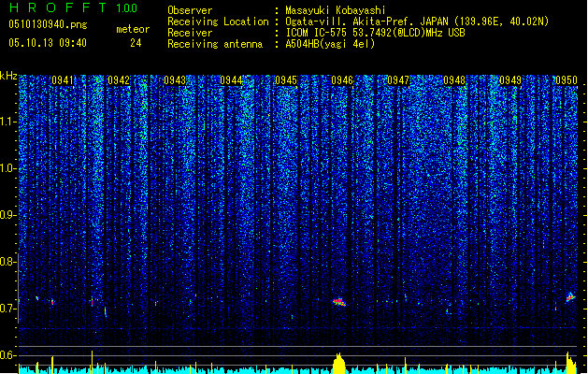Viewport: 588px width, 374px height.
Task: Click the strong red meteor echo near 0946
Action: pyautogui.click(x=339, y=302)
